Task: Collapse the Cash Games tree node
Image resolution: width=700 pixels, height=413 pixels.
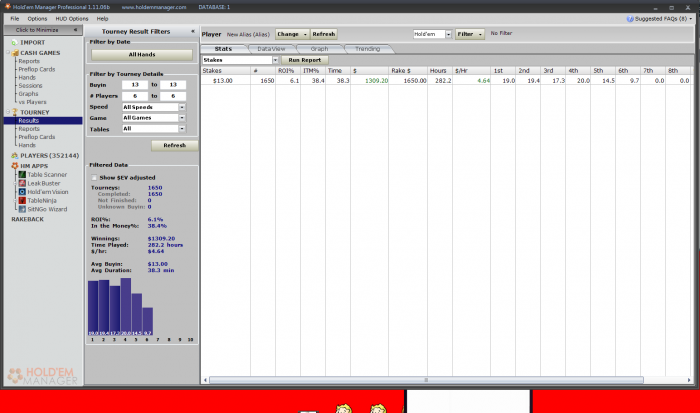Action: coord(8,53)
